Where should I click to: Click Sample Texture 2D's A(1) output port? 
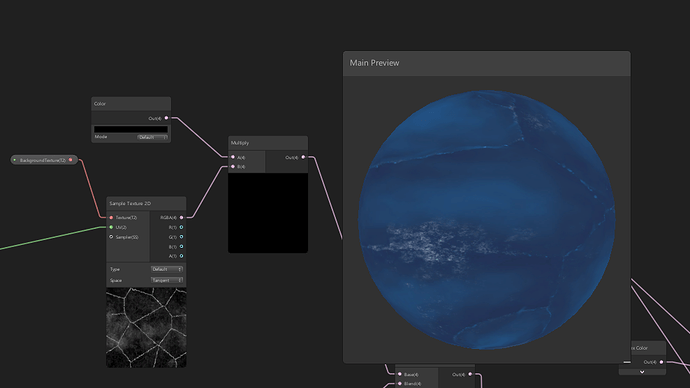click(181, 256)
